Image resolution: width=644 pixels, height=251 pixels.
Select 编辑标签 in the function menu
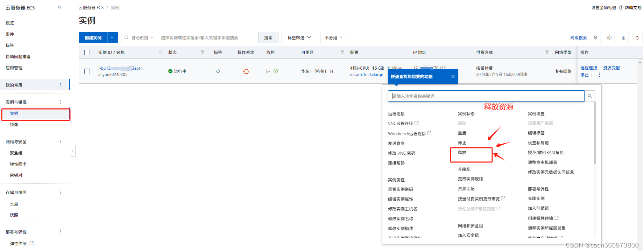point(536,133)
